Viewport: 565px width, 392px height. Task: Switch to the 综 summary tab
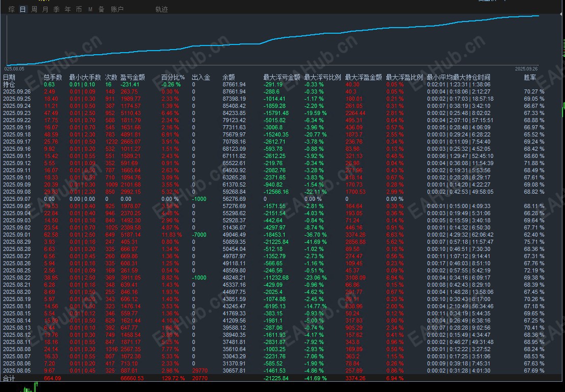coord(12,9)
